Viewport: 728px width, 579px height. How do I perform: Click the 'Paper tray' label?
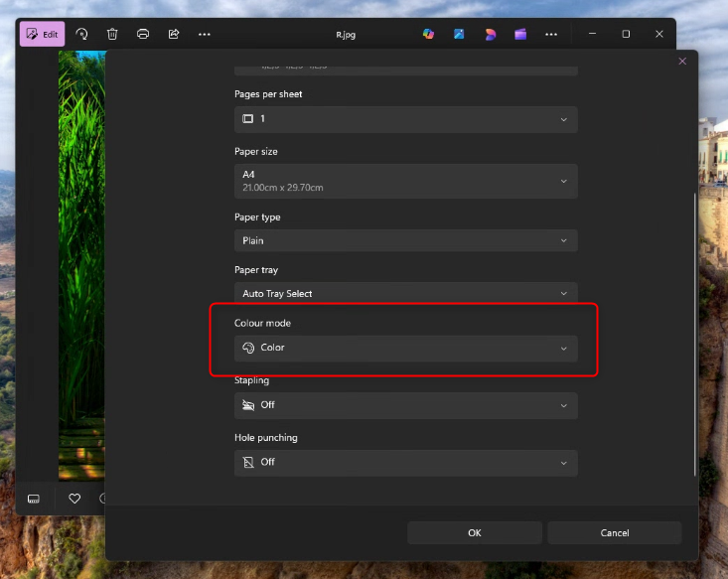[256, 270]
